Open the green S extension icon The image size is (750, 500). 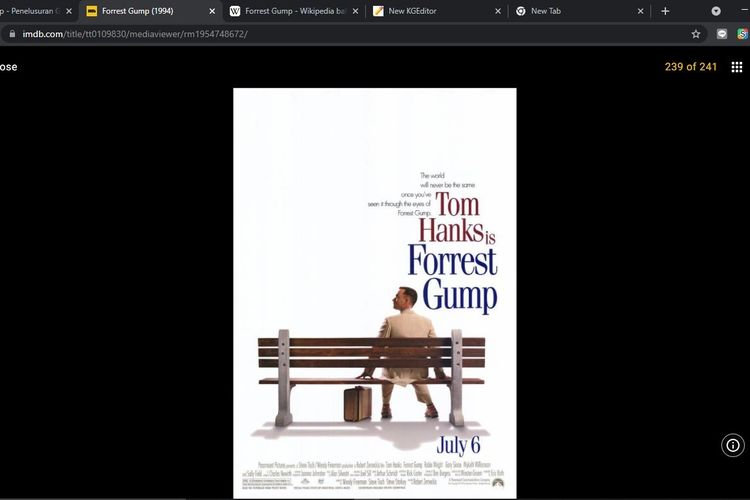(x=743, y=33)
